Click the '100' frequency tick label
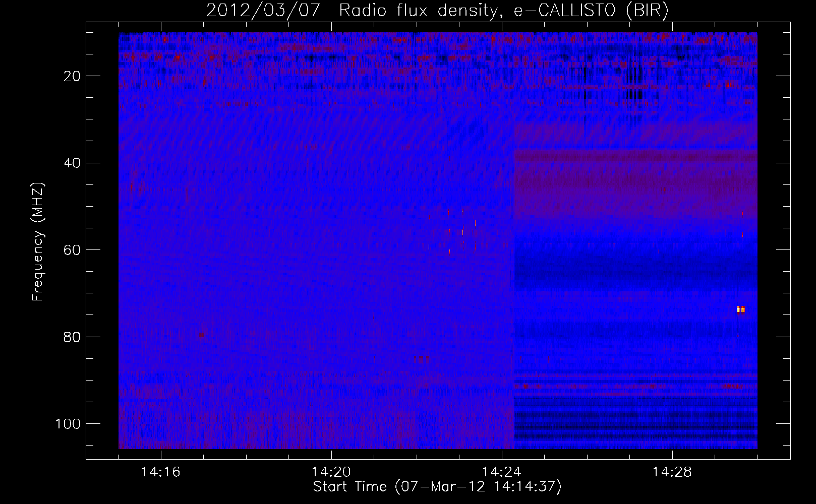This screenshot has height=504, width=816. coord(68,424)
